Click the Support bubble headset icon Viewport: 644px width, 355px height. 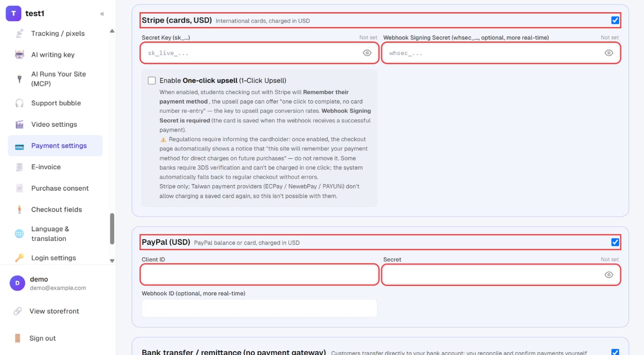[19, 103]
